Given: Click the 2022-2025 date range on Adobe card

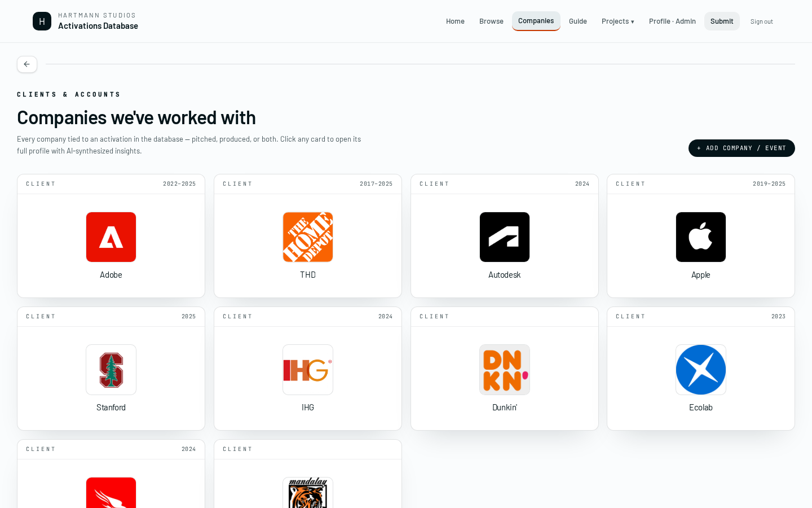Looking at the screenshot, I should point(179,184).
